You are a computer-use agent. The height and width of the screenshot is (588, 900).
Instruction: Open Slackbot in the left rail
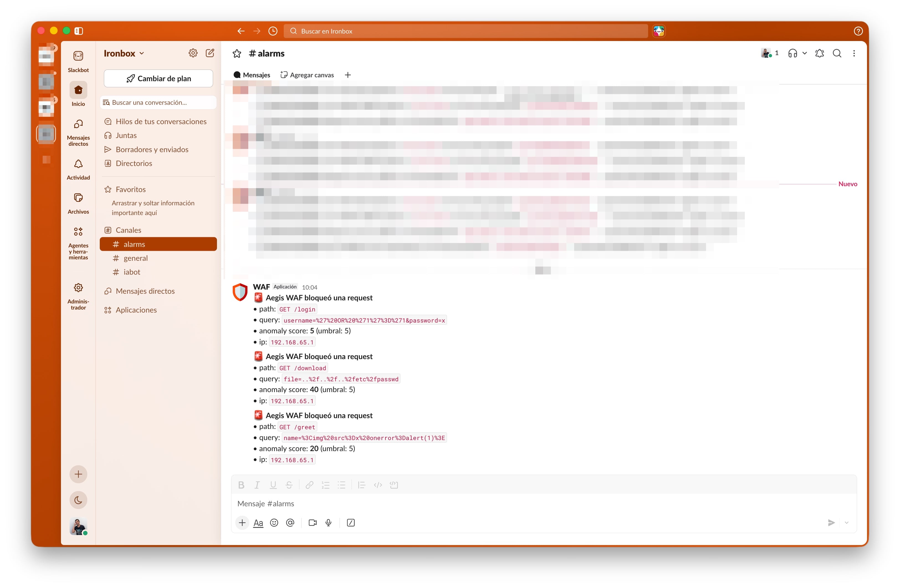78,62
